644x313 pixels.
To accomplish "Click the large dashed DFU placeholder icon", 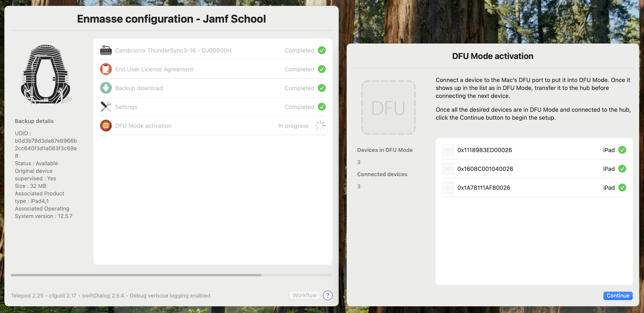I will click(388, 107).
